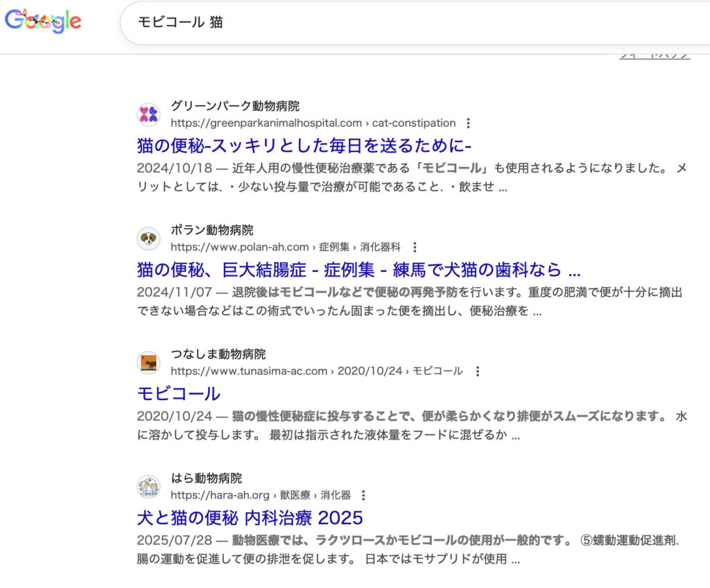Screen dimensions: 710x588
Task: Open the 犬と猫の便秘 内科治療 2025 result
Action: point(250,518)
